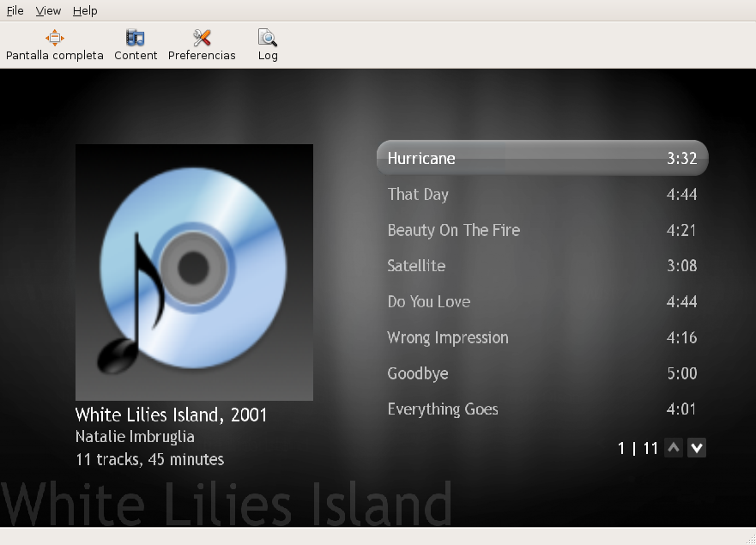The image size is (756, 545).
Task: Open Preferencias tools icon
Action: tap(202, 38)
